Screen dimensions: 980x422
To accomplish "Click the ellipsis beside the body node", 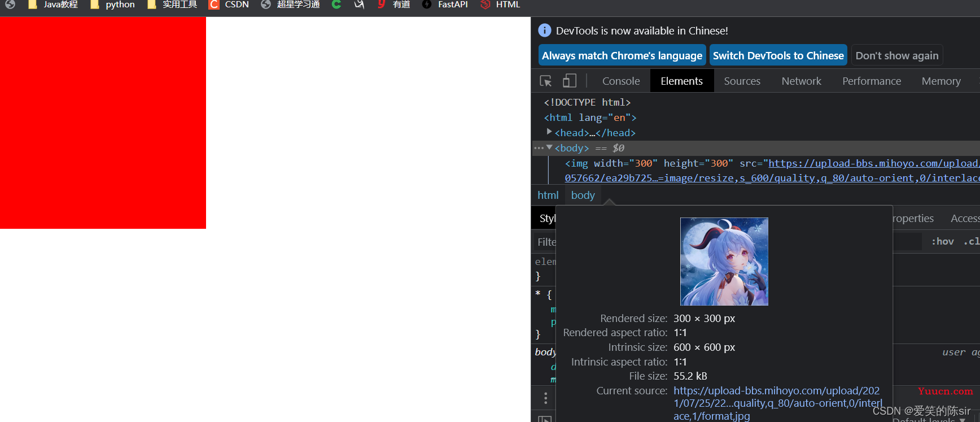I will pos(539,148).
